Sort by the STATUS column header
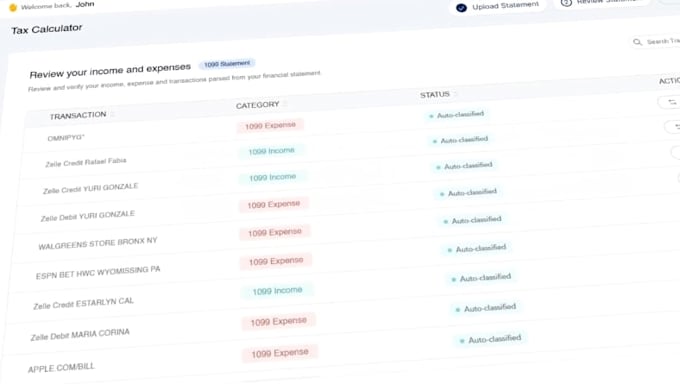Screen dimensions: 680x384 click(x=435, y=94)
